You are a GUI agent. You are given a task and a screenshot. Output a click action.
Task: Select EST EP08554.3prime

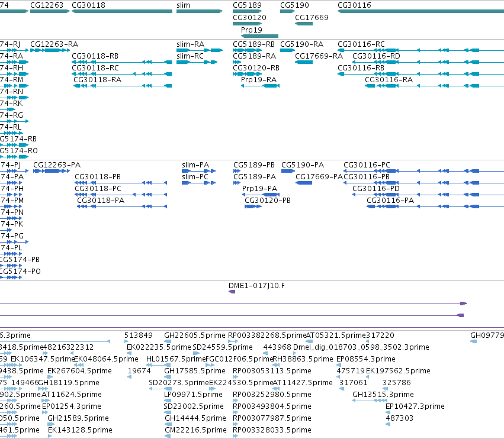click(366, 359)
